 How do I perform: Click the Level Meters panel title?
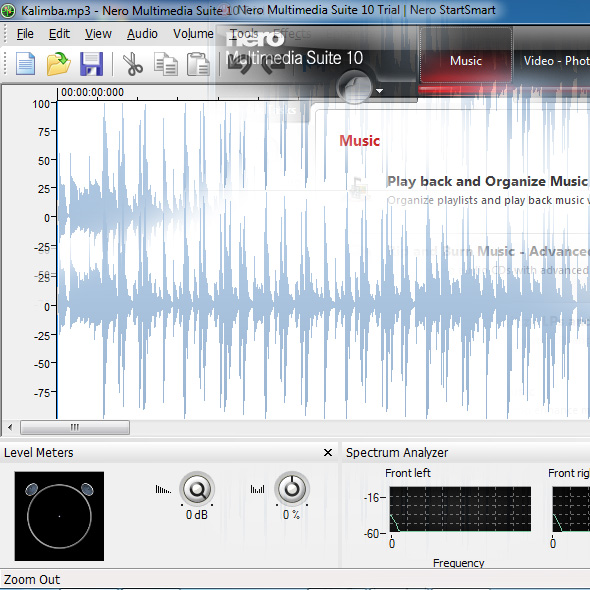pyautogui.click(x=39, y=453)
